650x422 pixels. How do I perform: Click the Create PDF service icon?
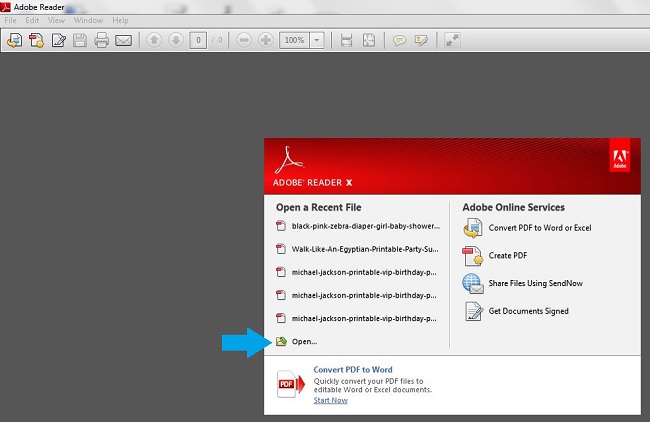click(473, 256)
